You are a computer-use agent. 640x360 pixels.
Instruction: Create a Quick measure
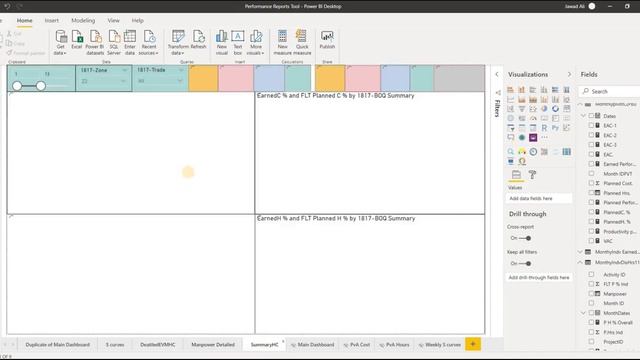(302, 42)
